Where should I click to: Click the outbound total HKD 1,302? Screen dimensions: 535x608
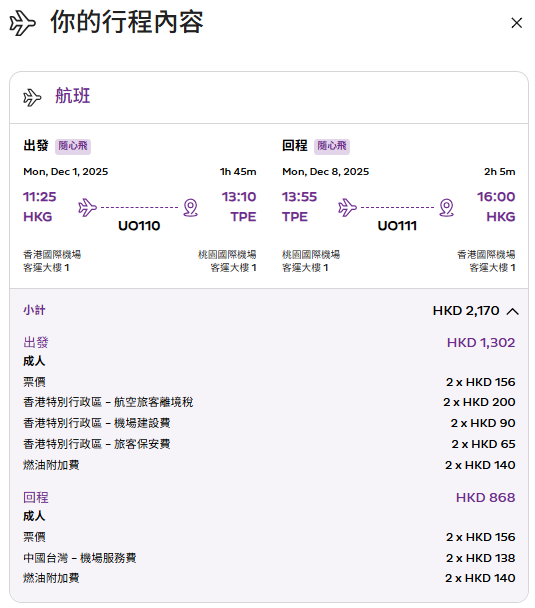(481, 343)
